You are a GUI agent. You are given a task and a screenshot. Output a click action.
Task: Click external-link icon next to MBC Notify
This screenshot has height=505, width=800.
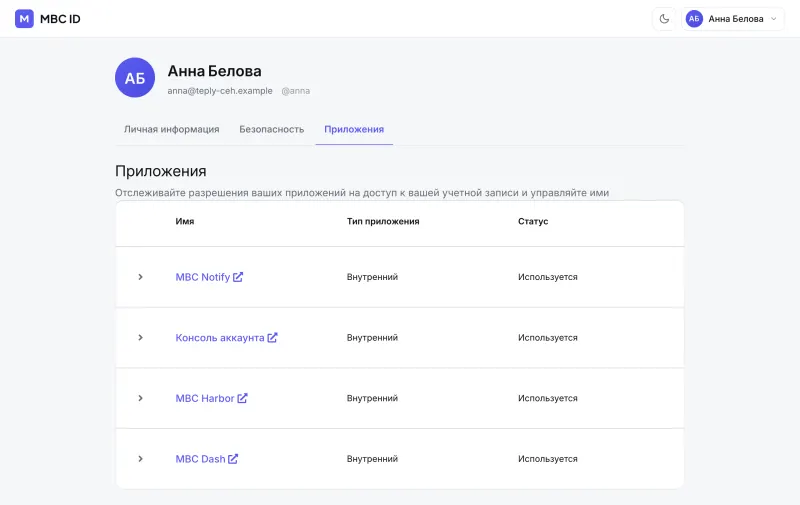[238, 277]
